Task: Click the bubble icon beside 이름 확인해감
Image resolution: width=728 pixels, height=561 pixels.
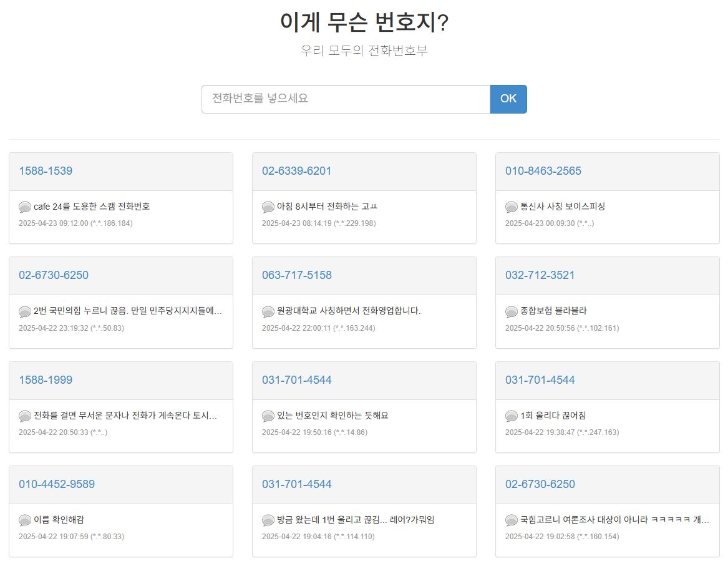Action: click(x=24, y=520)
